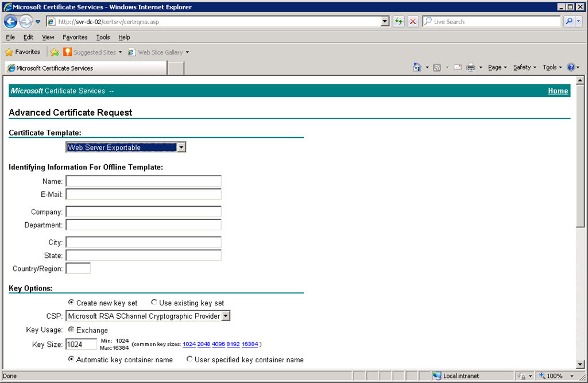Click the 1024 key size link
This screenshot has width=588, height=383.
coord(189,344)
